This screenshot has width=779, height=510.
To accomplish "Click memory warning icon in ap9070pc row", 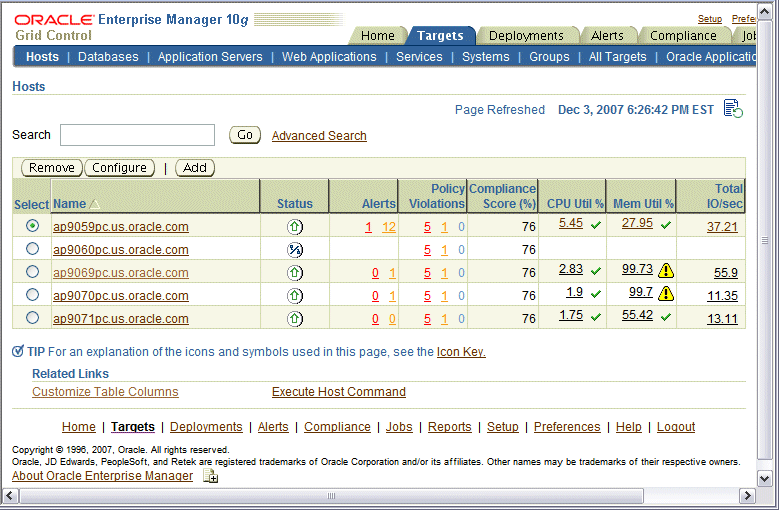I will (x=666, y=293).
